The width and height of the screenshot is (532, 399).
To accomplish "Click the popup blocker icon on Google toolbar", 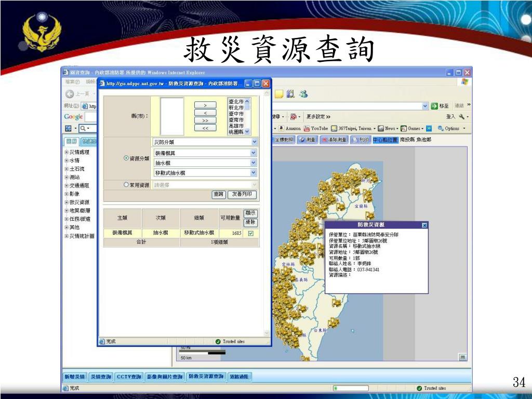I will tap(294, 117).
